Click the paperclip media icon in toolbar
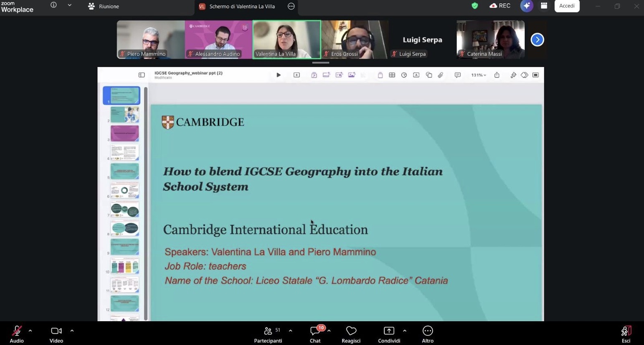This screenshot has width=644, height=345. [x=440, y=75]
